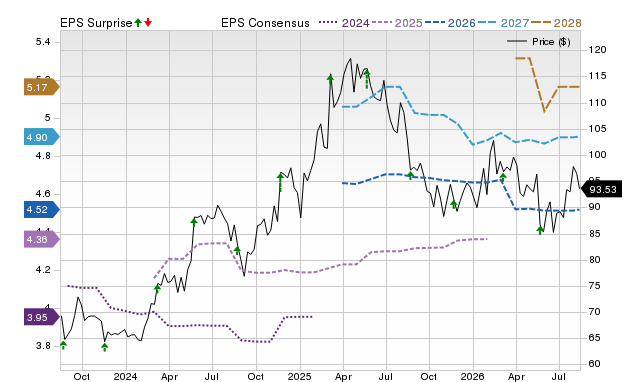Viewport: 640px width, 382px height.
Task: Click the light blue 4.90 value tag
Action: [41, 137]
